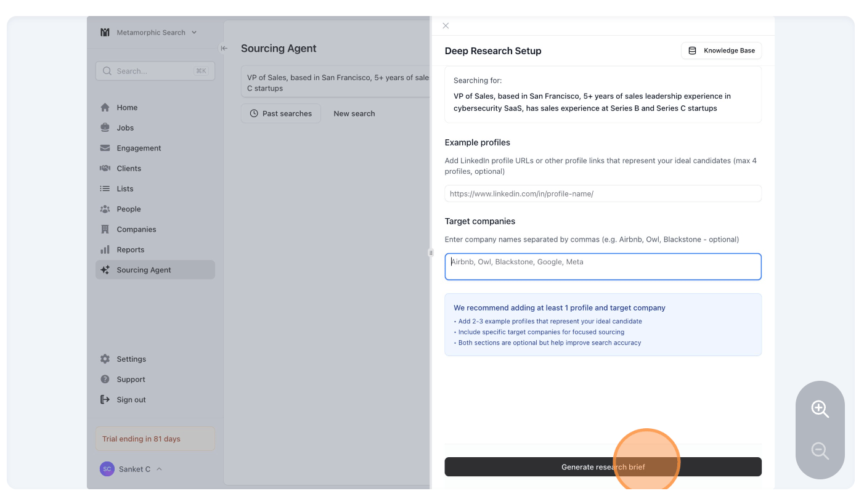Open Home from the sidebar

[155, 107]
